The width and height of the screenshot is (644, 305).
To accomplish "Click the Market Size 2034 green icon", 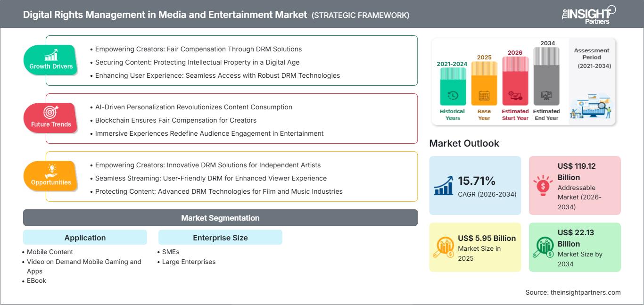I will pos(543,247).
